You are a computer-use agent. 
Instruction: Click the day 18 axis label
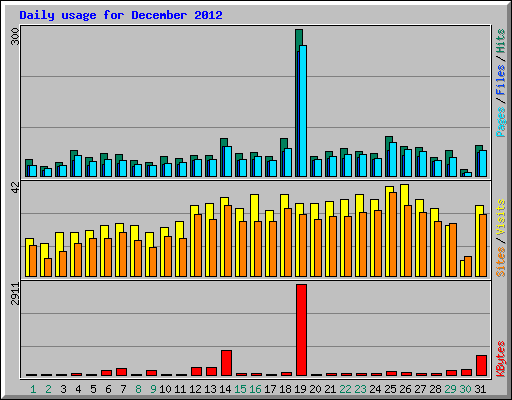pyautogui.click(x=285, y=389)
